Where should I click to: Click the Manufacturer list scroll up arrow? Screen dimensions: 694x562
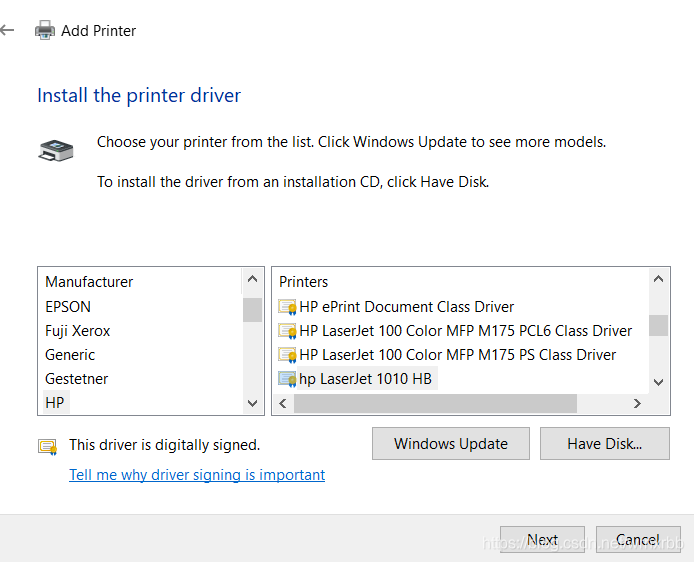(253, 279)
